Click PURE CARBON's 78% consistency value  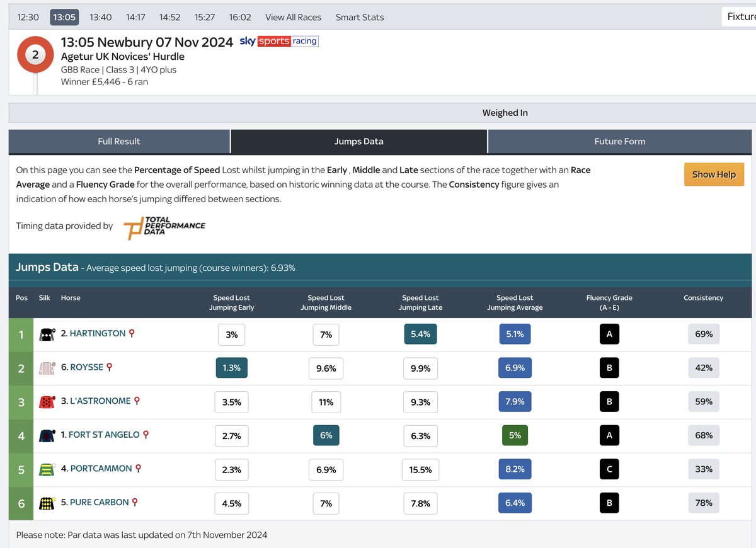point(704,503)
